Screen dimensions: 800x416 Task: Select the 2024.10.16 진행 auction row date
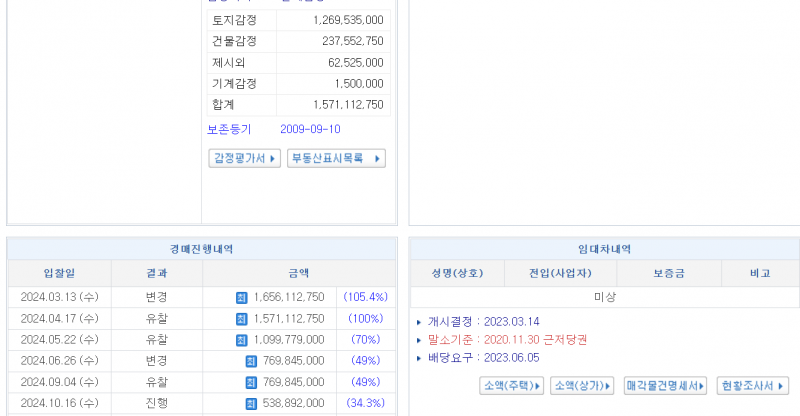point(59,402)
